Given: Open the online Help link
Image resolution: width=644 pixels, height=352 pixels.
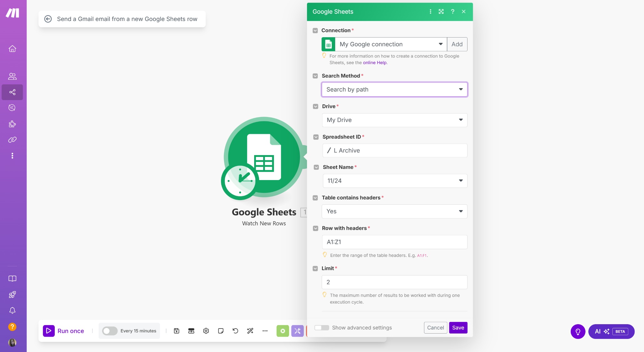Looking at the screenshot, I should coord(375,63).
